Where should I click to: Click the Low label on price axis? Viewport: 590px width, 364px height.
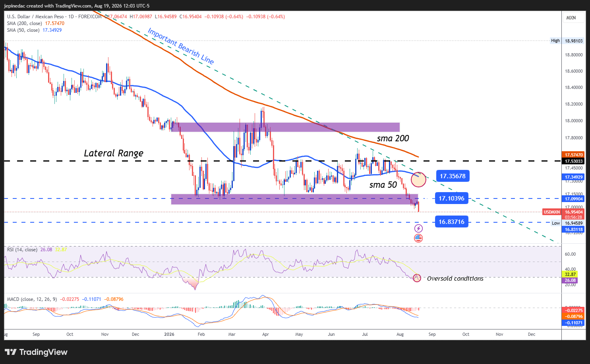tap(556, 223)
